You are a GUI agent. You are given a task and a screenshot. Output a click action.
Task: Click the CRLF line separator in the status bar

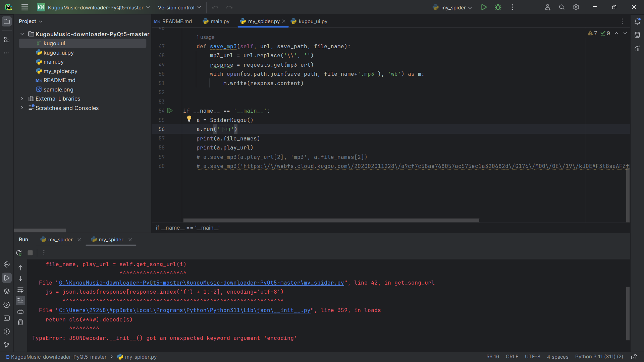(x=512, y=357)
